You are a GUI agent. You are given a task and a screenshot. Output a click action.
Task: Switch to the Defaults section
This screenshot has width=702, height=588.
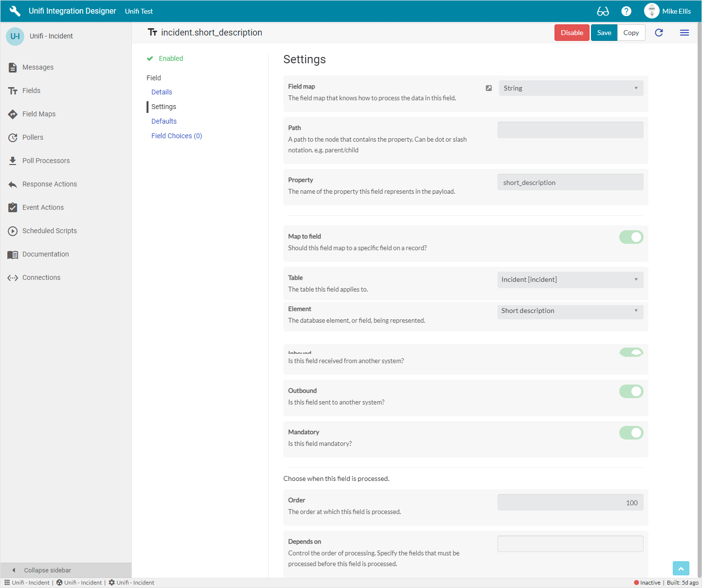tap(164, 121)
